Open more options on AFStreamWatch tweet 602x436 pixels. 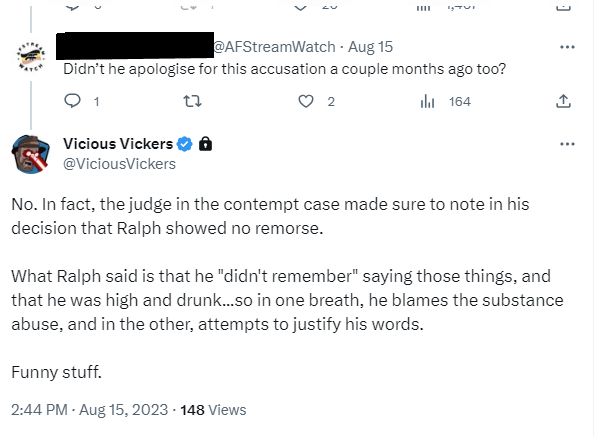(567, 47)
